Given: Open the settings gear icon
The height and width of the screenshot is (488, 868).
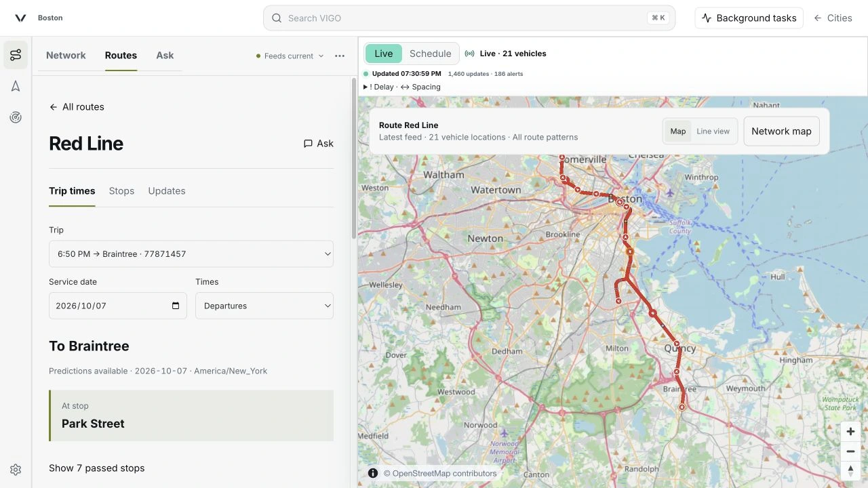Looking at the screenshot, I should tap(16, 470).
